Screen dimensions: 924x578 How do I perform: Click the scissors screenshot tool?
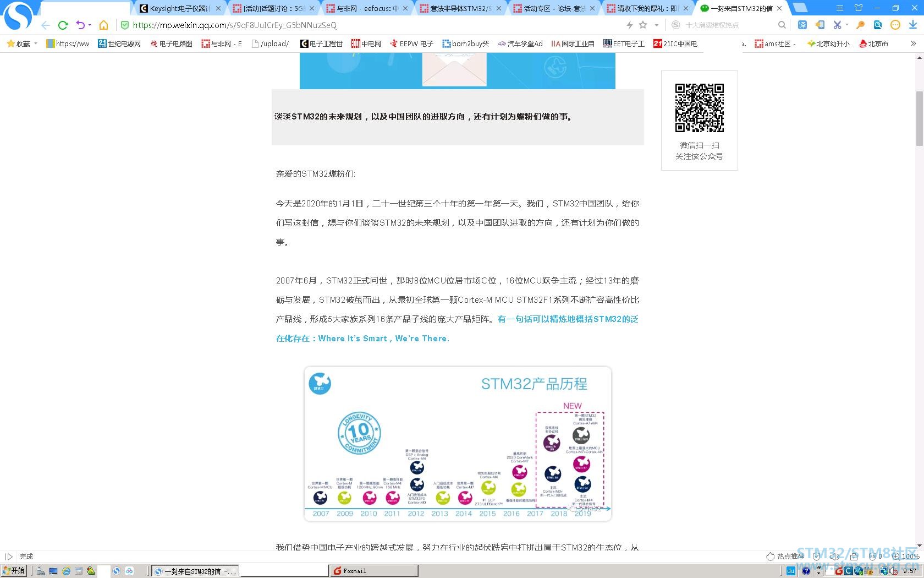(x=837, y=25)
